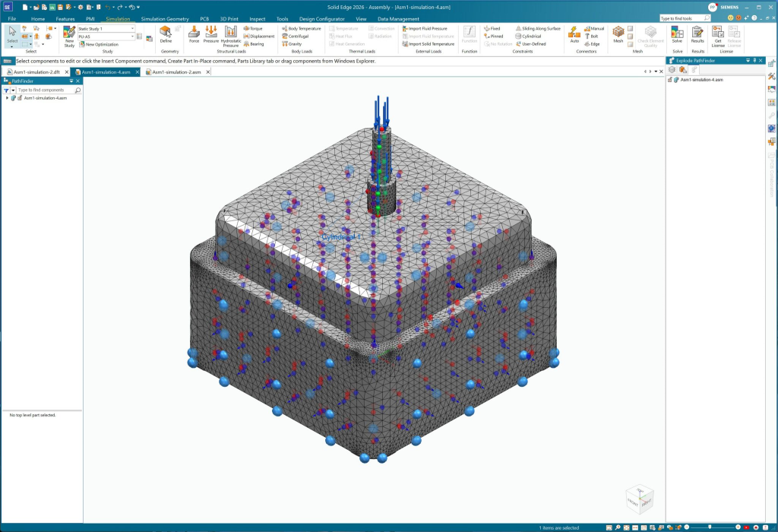Open the Simulation Geometry tab

pos(165,19)
